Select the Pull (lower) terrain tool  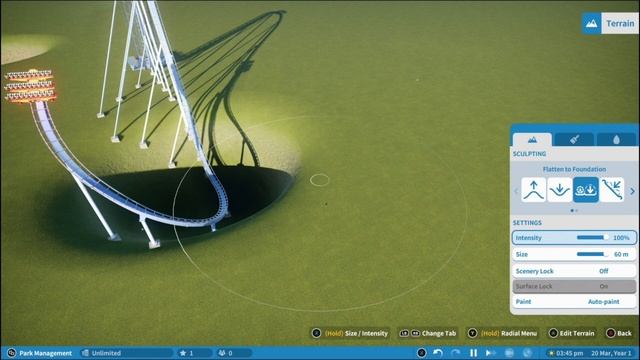pos(560,190)
